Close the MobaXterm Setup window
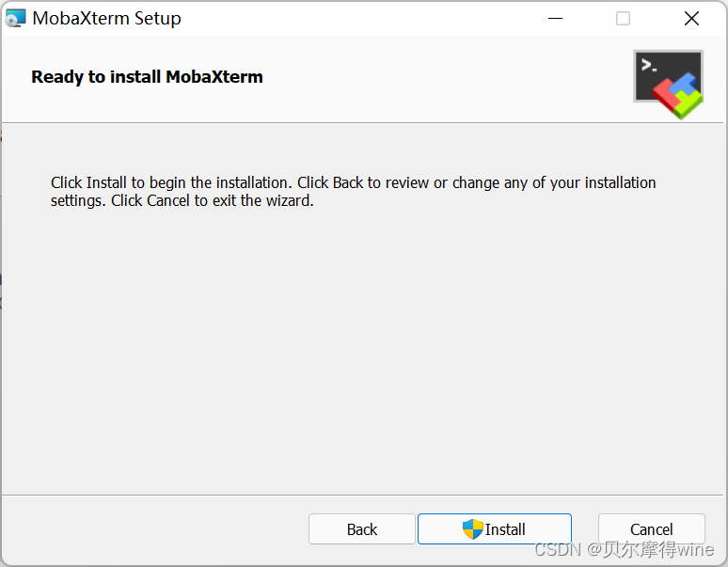This screenshot has width=728, height=567. pos(691,19)
